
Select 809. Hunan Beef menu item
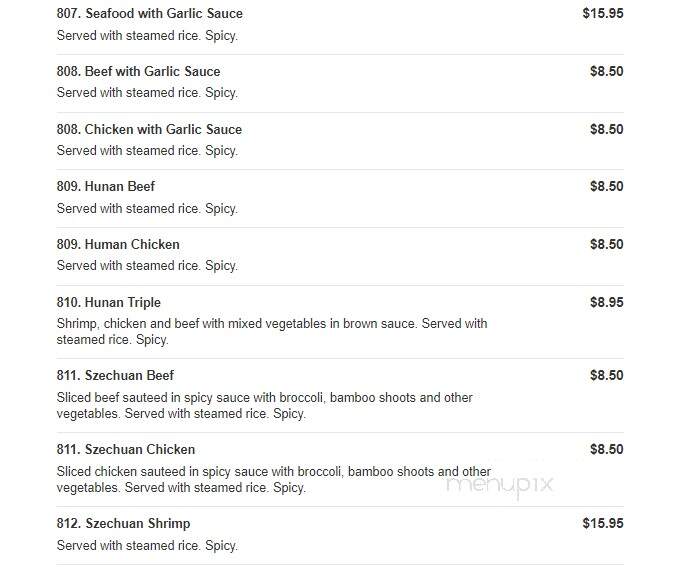click(106, 186)
